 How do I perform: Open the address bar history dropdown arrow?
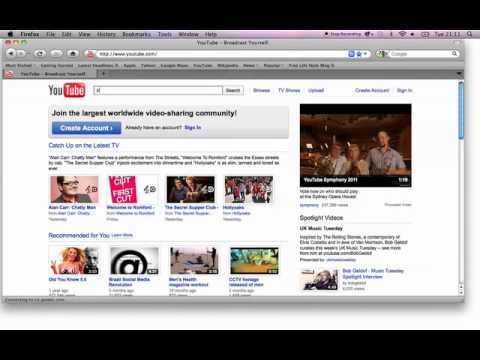[x=365, y=54]
